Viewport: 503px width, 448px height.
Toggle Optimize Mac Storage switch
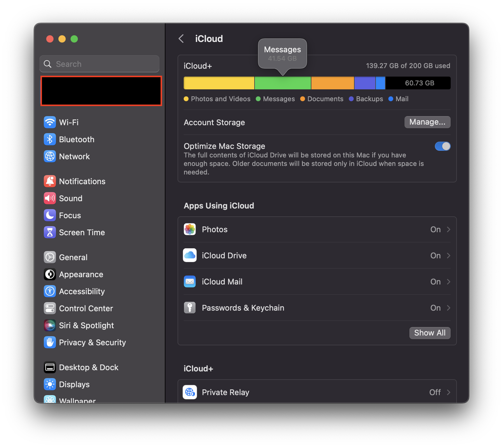point(442,146)
